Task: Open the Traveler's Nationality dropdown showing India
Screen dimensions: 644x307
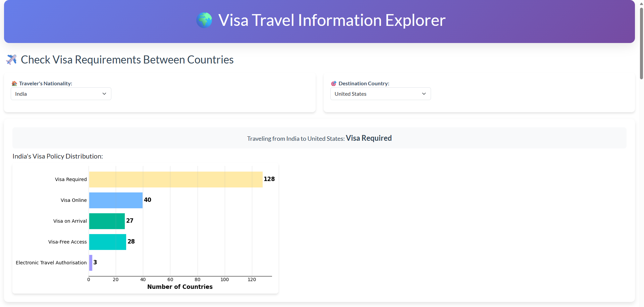Action: (x=61, y=94)
